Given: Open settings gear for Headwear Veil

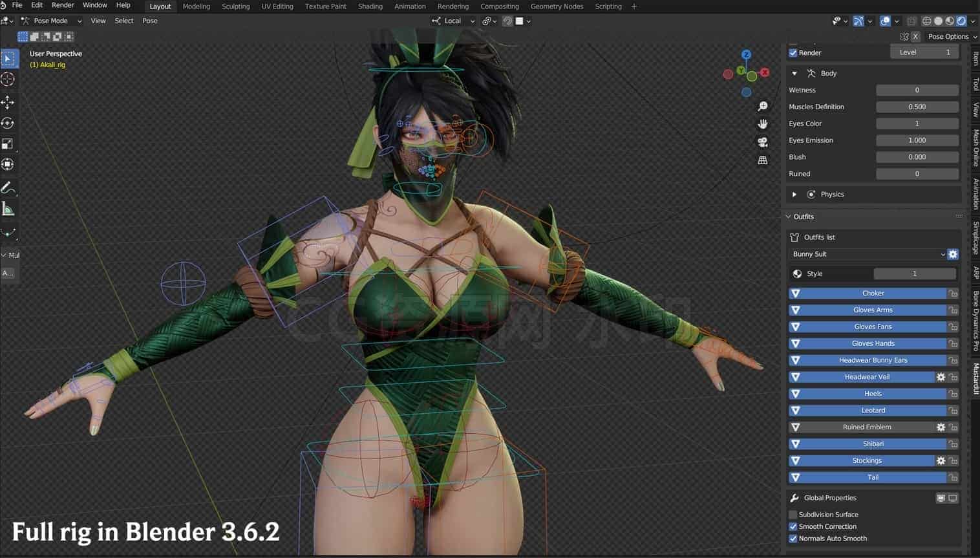Looking at the screenshot, I should coord(941,377).
